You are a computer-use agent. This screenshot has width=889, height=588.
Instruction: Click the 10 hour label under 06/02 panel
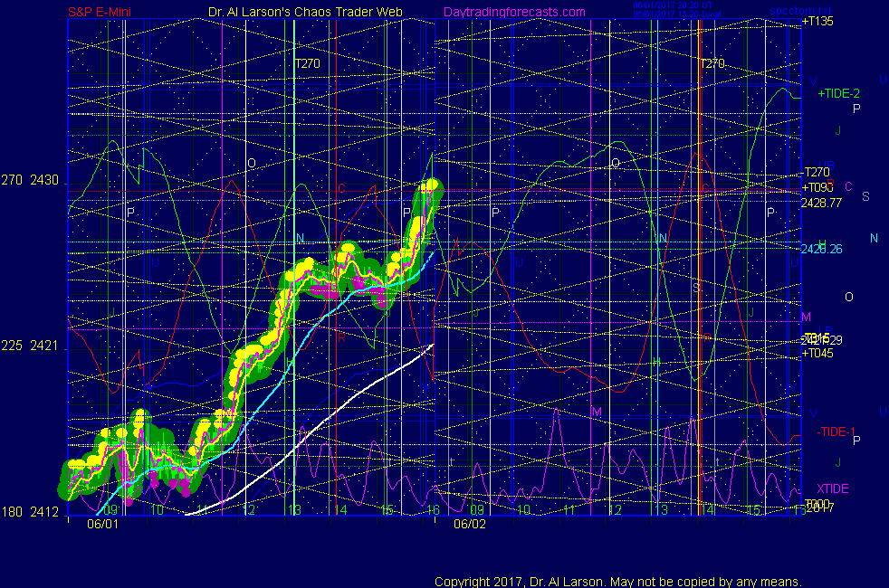tap(524, 510)
